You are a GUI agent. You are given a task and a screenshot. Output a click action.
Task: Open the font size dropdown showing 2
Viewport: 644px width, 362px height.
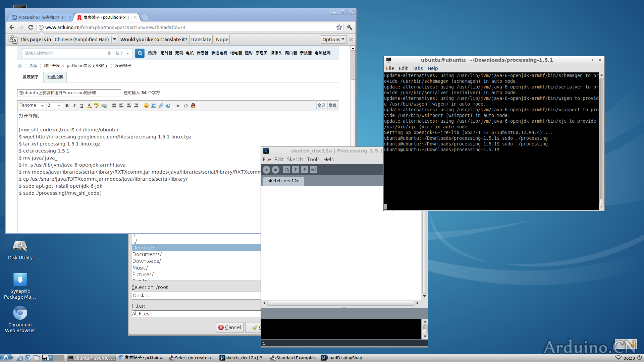point(54,106)
